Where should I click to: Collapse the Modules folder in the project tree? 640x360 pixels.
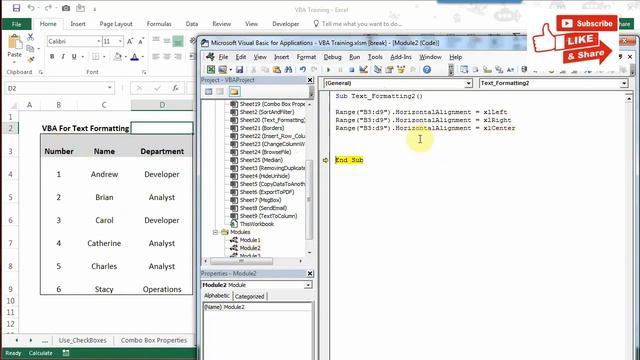(x=215, y=232)
